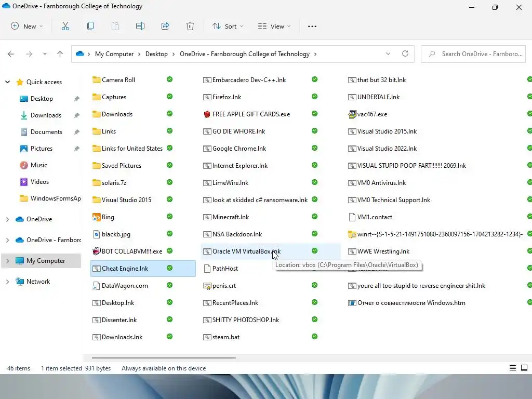This screenshot has height=399, width=532.
Task: Select Network in the navigation pane
Action: click(38, 282)
